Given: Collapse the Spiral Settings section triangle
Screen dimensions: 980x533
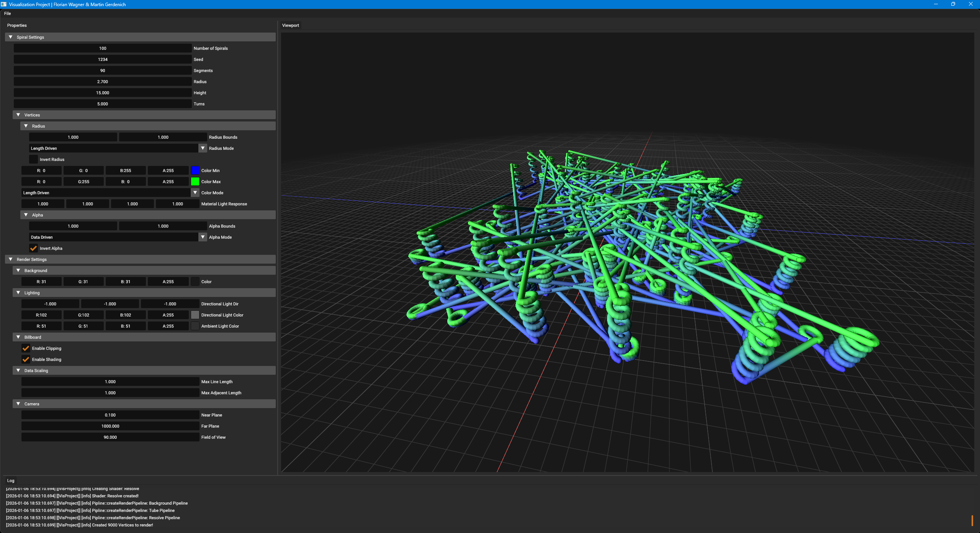Looking at the screenshot, I should (x=11, y=37).
